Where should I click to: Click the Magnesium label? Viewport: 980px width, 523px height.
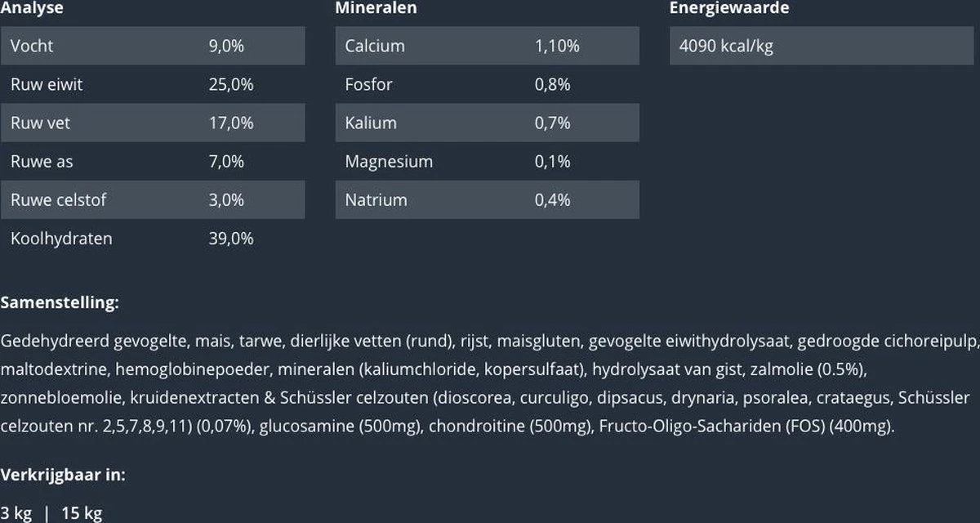pyautogui.click(x=389, y=161)
